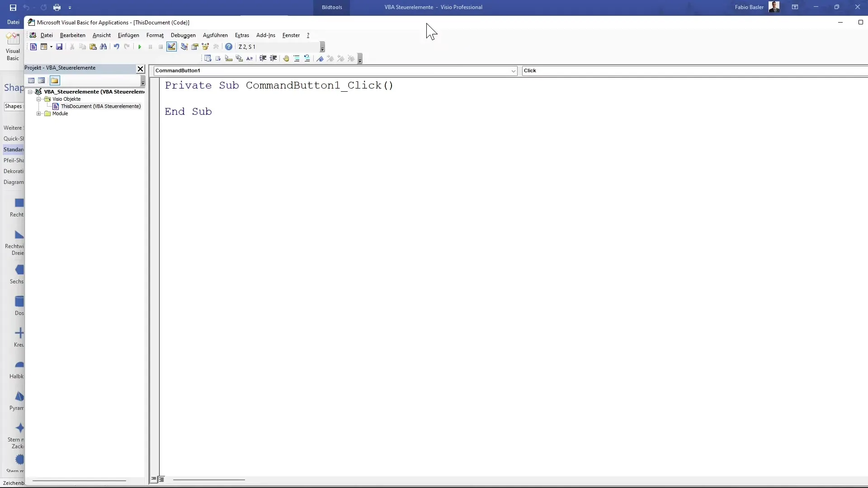Click View Object in Project panel
The image size is (868, 488).
[42, 80]
